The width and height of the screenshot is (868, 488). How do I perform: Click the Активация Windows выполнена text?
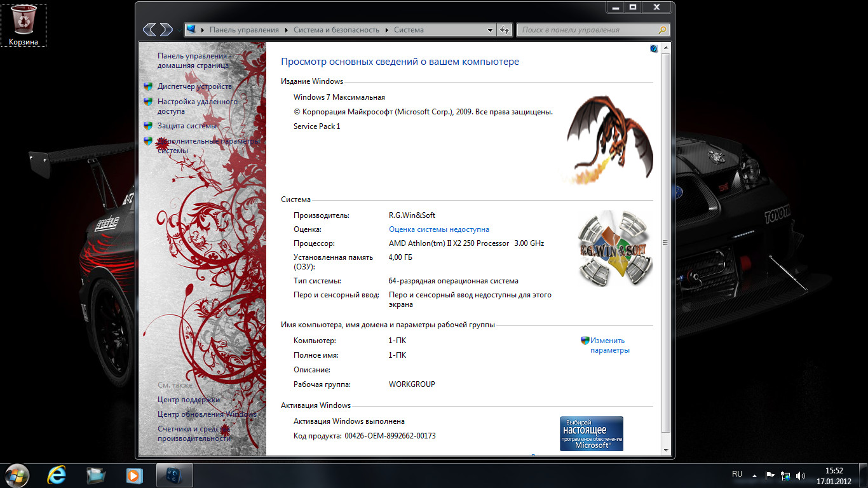point(349,421)
